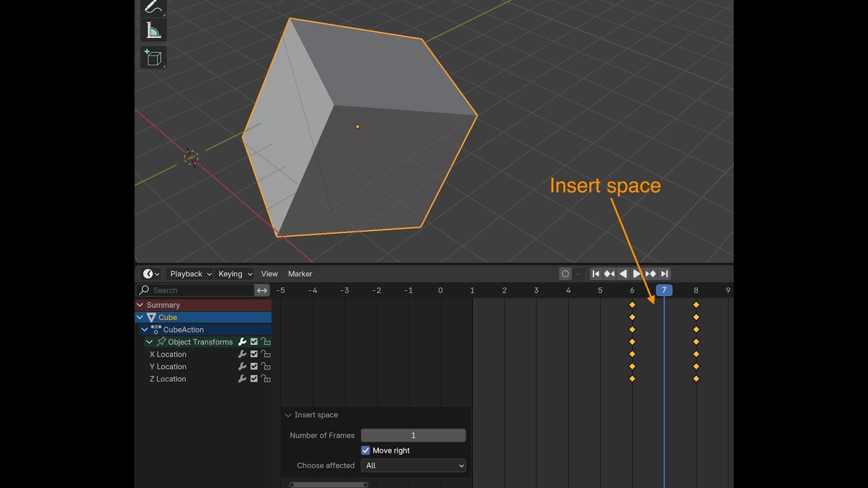This screenshot has width=868, height=488.
Task: Toggle auto keying record button
Action: (566, 274)
